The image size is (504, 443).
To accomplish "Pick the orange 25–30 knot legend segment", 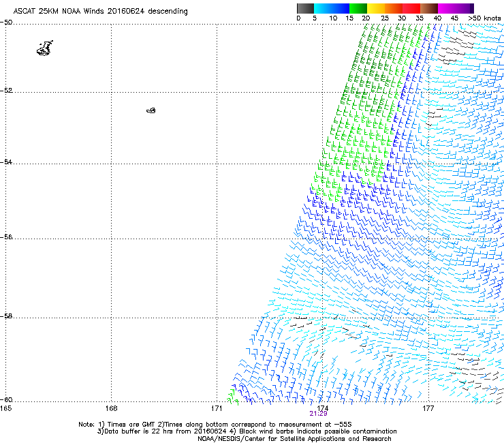I will pos(394,8).
